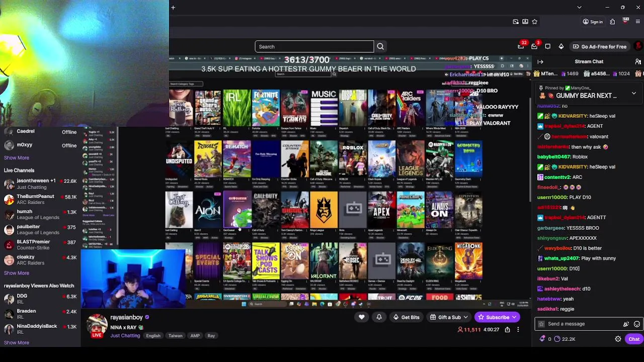Expand Show More under followed channels
This screenshot has width=644, height=362.
tap(17, 157)
